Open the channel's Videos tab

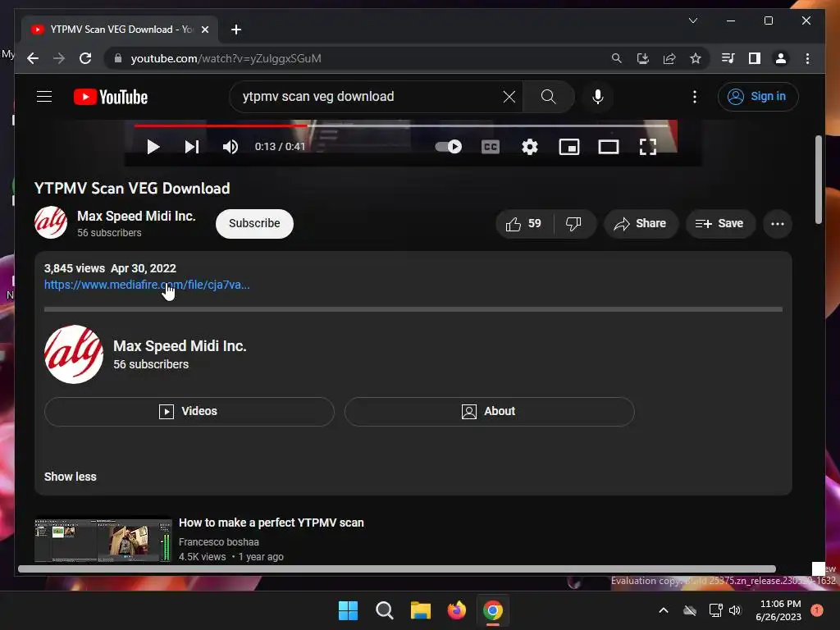point(189,412)
